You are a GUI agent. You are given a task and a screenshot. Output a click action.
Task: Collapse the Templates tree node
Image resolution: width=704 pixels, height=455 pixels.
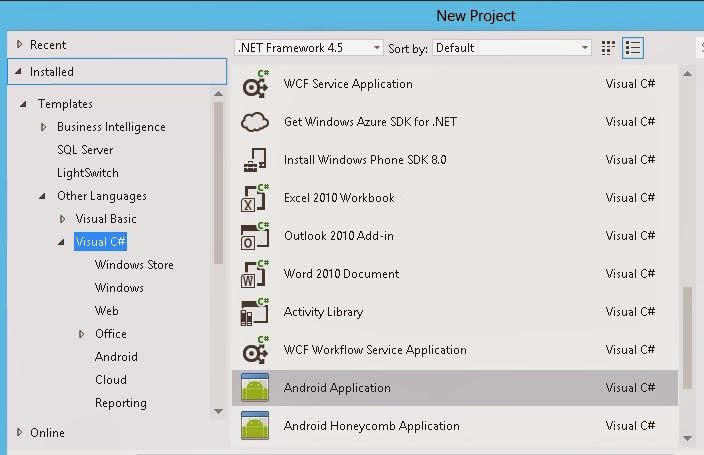[23, 104]
